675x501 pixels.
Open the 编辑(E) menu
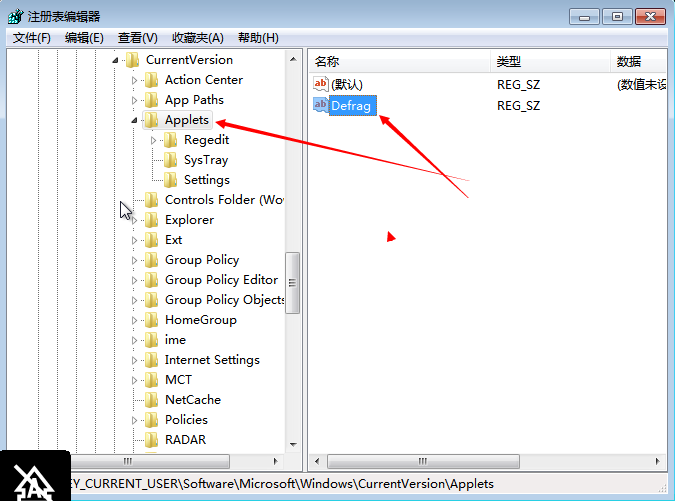(x=84, y=38)
